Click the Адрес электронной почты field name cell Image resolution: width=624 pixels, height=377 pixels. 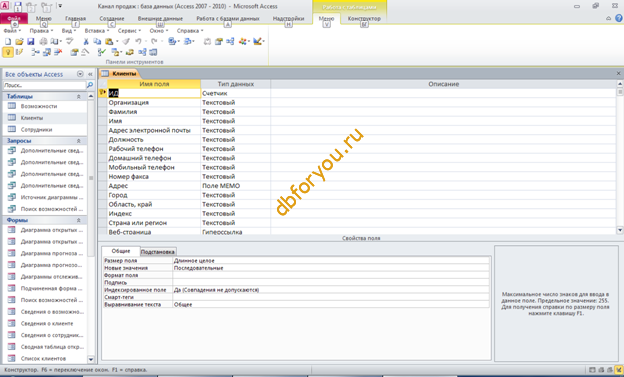point(154,131)
